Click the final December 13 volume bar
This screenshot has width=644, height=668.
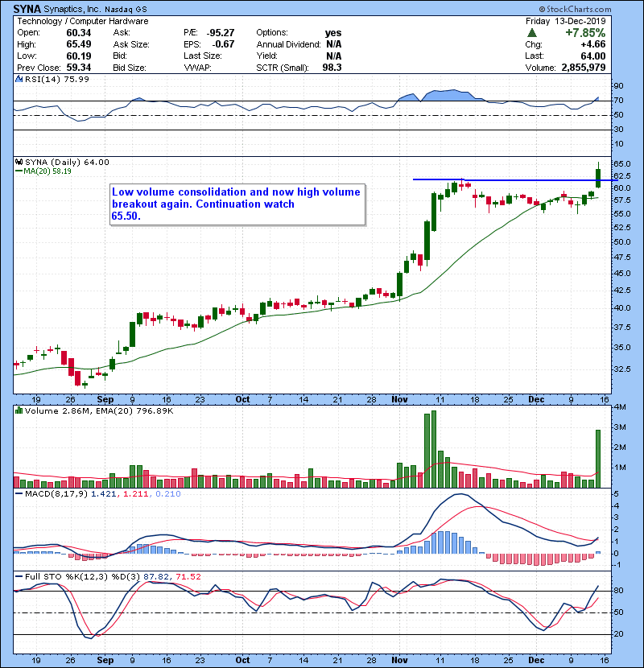coord(598,459)
